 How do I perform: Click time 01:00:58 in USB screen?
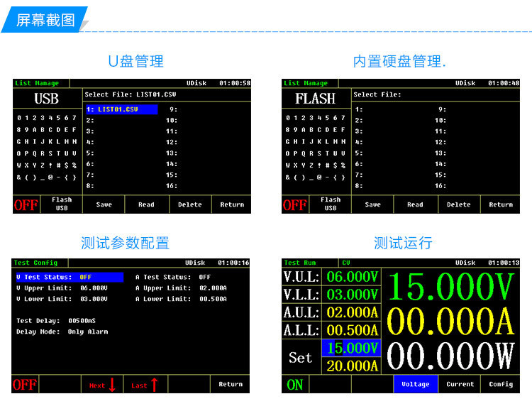(x=235, y=83)
